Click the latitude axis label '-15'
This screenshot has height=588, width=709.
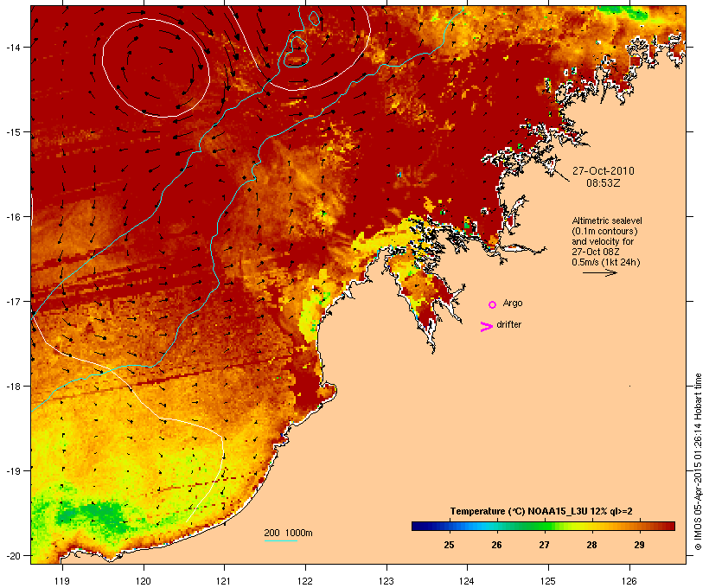[x=12, y=132]
